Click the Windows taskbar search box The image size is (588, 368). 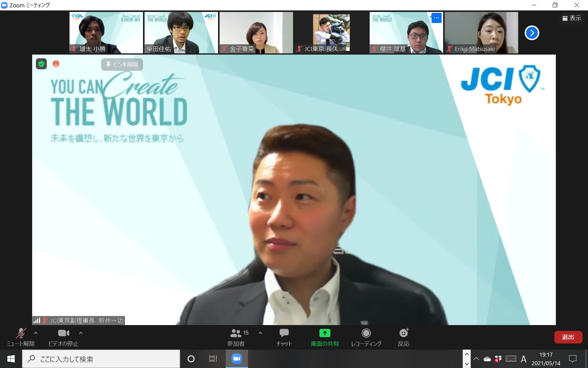tap(101, 359)
